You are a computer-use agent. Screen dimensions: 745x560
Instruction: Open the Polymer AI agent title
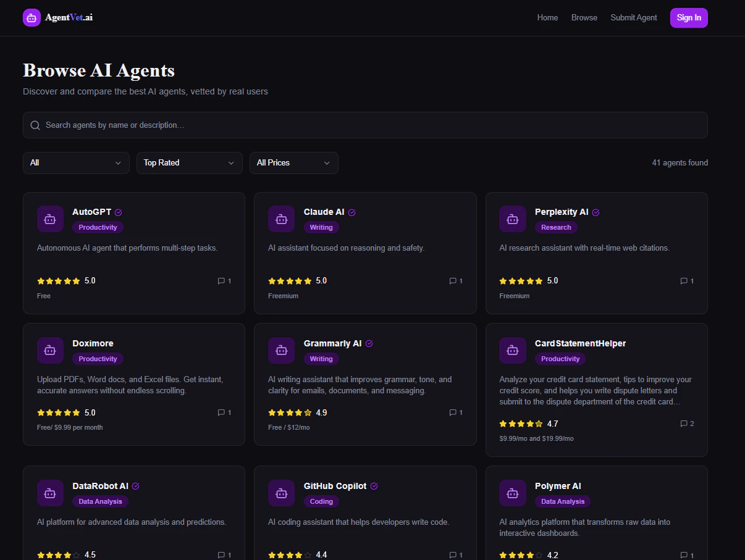pos(558,486)
